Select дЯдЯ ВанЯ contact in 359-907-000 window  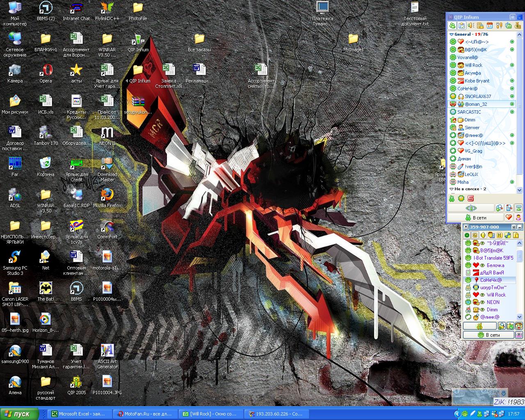[490, 273]
